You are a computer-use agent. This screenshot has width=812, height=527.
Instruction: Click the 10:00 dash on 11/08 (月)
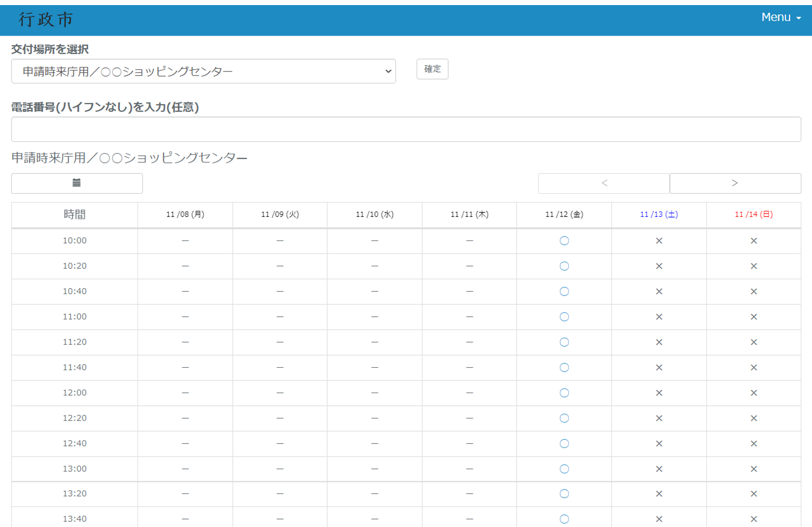(185, 241)
